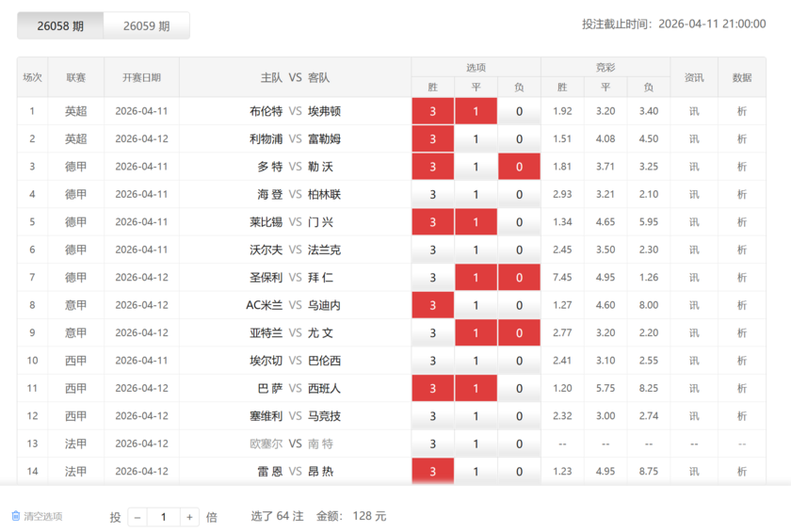Select win (3) for 圣保利 vs 拜仁
Image resolution: width=791 pixels, height=532 pixels.
433,278
